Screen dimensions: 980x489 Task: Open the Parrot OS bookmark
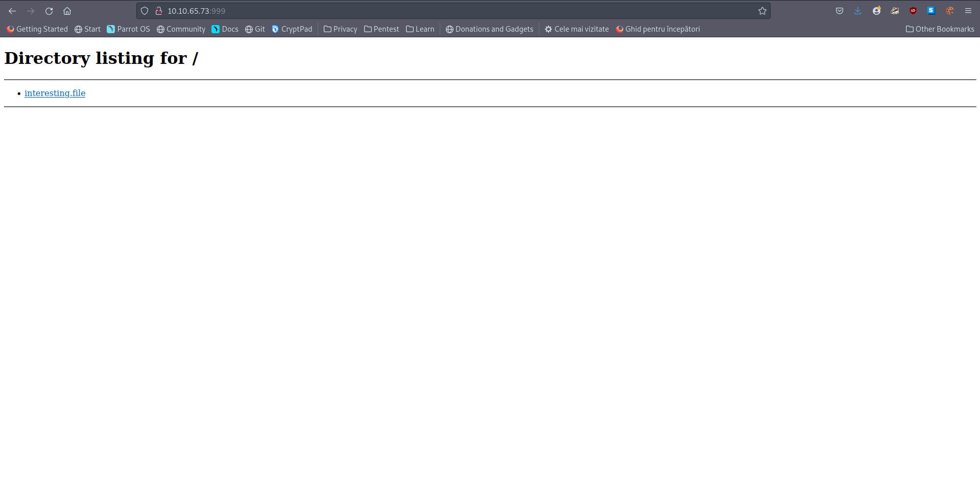pyautogui.click(x=128, y=29)
